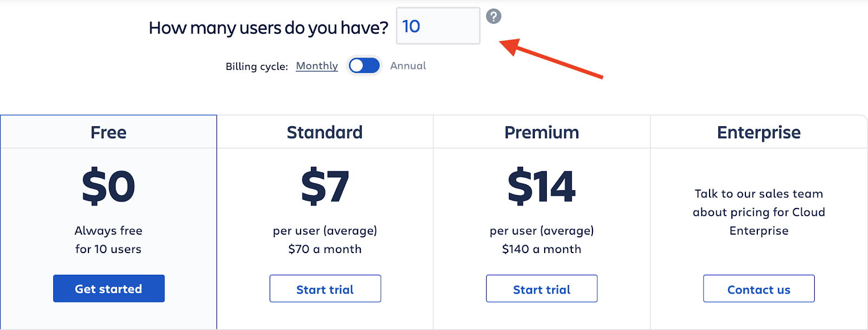Toggle the billing cycle switch
The width and height of the screenshot is (868, 330).
tap(364, 66)
